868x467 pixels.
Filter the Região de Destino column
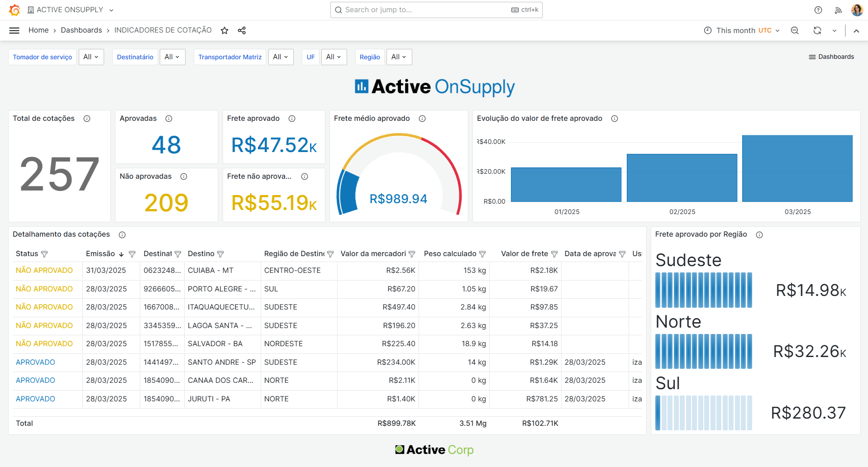tap(330, 254)
